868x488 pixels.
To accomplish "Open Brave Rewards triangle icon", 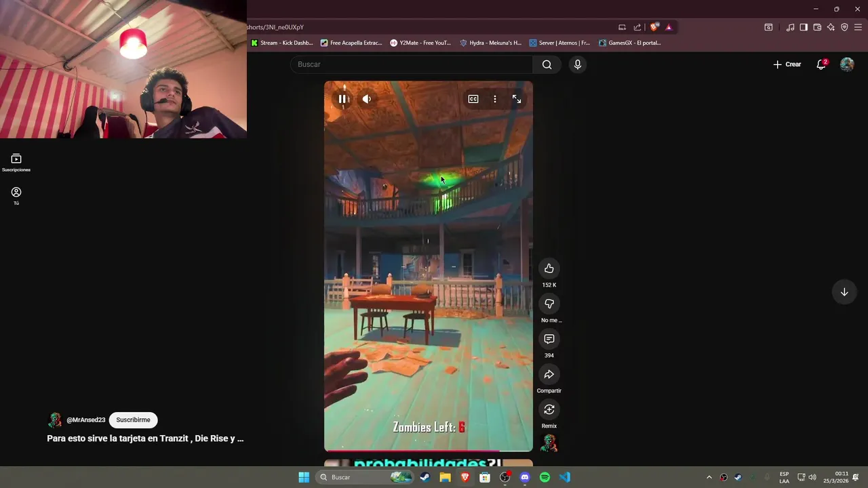I will (x=669, y=27).
